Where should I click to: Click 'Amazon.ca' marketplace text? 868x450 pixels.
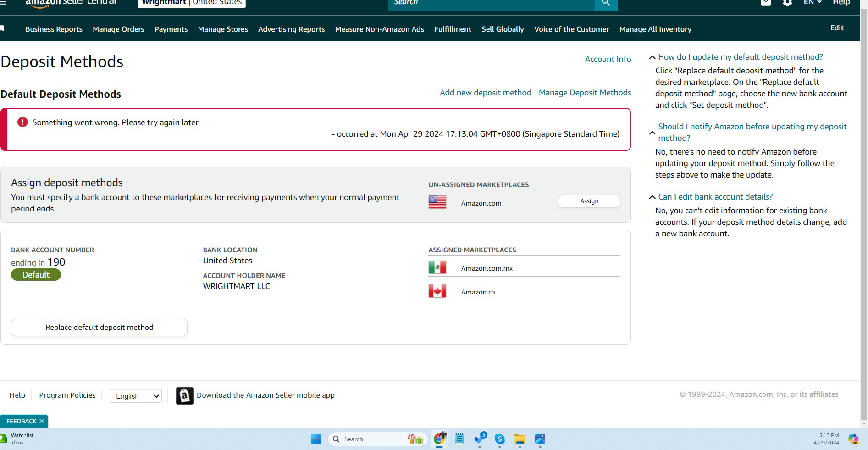tap(478, 292)
